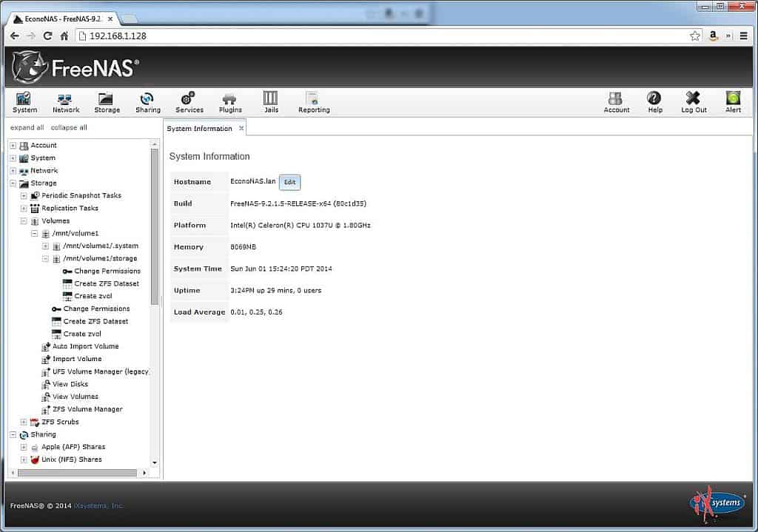Expand the /mnt/volume1/.system node
Image resolution: width=758 pixels, height=532 pixels.
tap(45, 246)
